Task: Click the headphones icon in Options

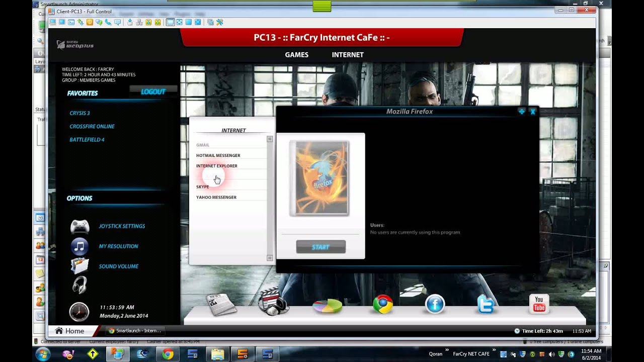Action: pyautogui.click(x=79, y=285)
